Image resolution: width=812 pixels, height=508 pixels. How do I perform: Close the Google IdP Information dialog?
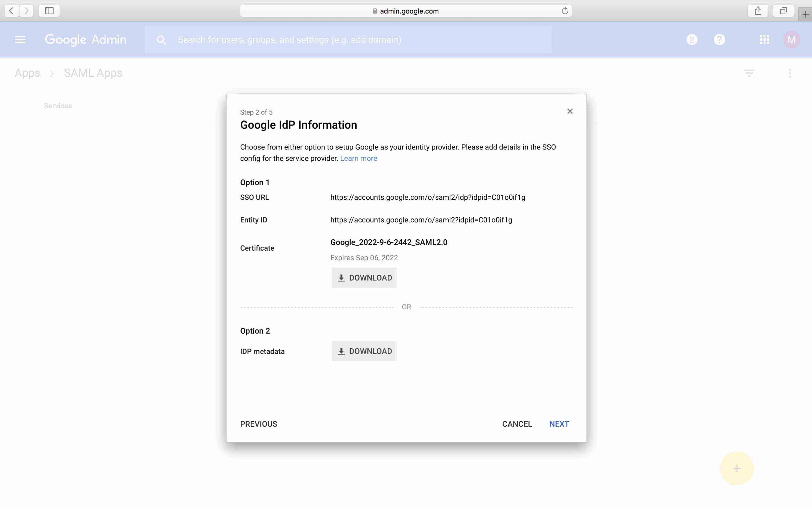[570, 111]
